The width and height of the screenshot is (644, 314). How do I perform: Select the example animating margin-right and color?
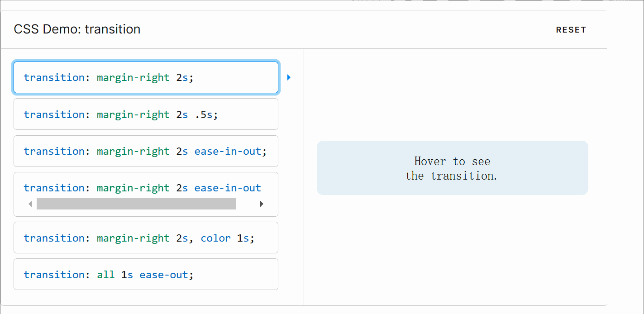coord(146,238)
